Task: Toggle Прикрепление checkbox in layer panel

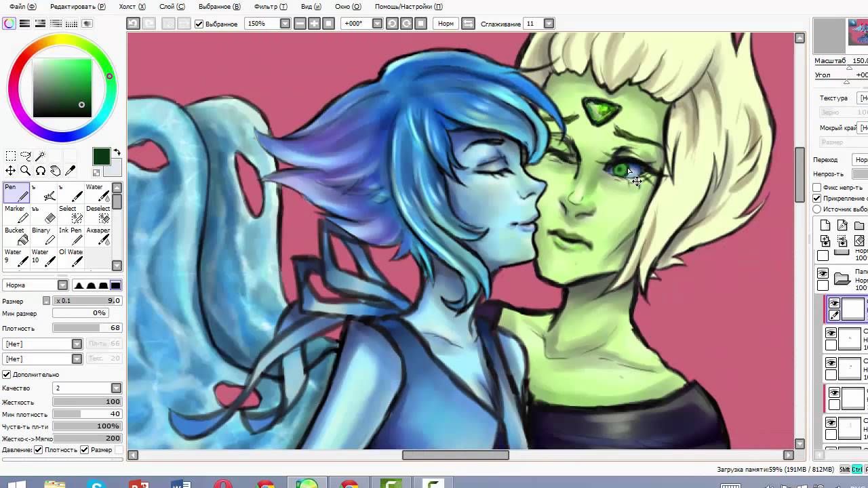Action: 817,198
